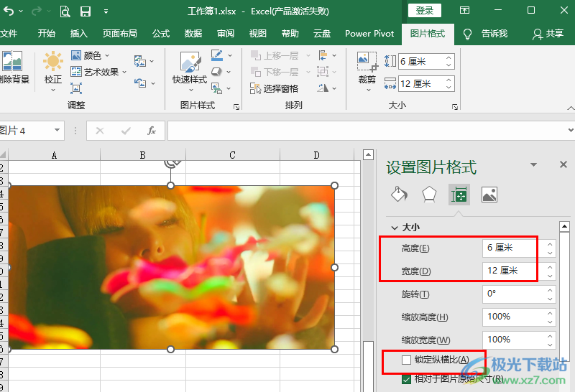The width and height of the screenshot is (575, 392).
Task: Click the Transparency icon under 艺术效果
Action: tap(76, 88)
